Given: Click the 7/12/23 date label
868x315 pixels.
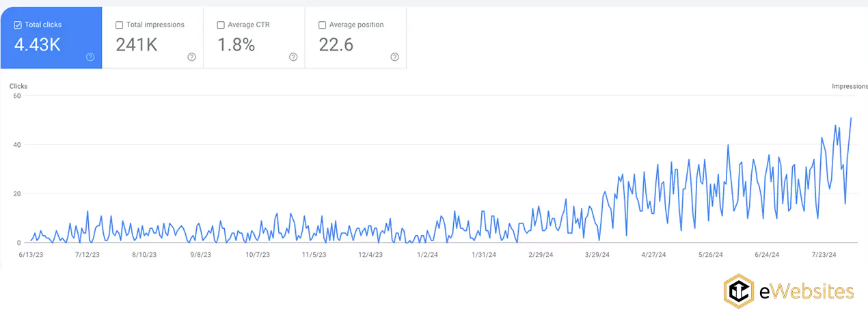Looking at the screenshot, I should (x=87, y=255).
